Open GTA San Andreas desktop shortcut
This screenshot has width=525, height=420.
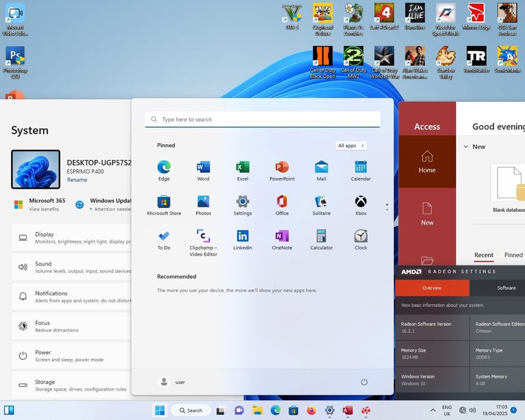507,19
